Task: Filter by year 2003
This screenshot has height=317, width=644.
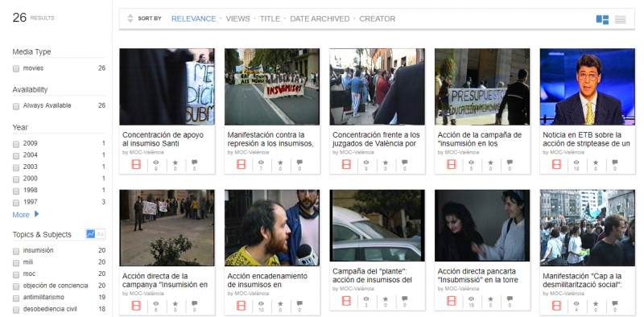Action: [16, 167]
